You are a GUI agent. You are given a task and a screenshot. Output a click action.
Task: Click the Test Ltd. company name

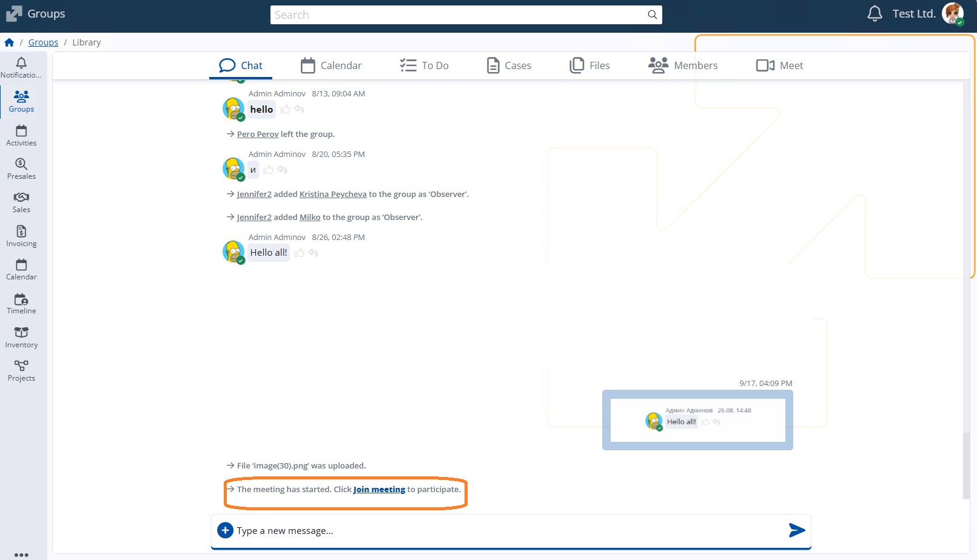pos(914,13)
